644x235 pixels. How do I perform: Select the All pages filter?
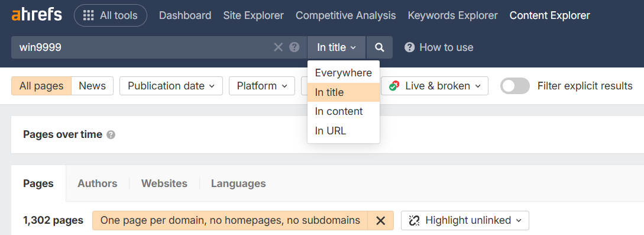click(x=41, y=86)
